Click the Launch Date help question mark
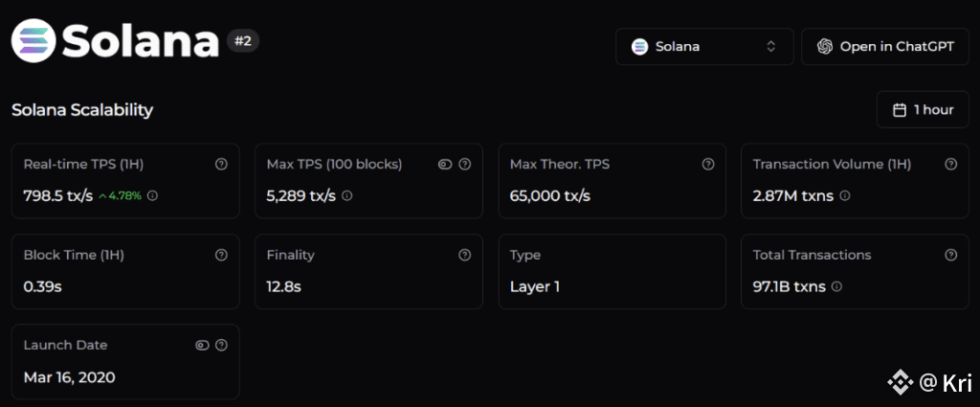This screenshot has height=407, width=980. [221, 346]
